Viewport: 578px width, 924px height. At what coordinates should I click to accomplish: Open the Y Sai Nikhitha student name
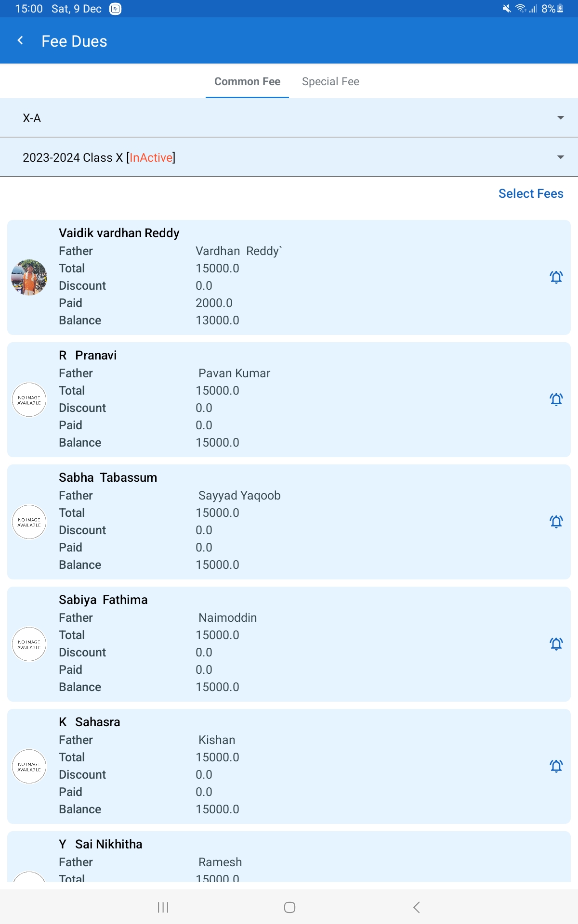click(101, 844)
